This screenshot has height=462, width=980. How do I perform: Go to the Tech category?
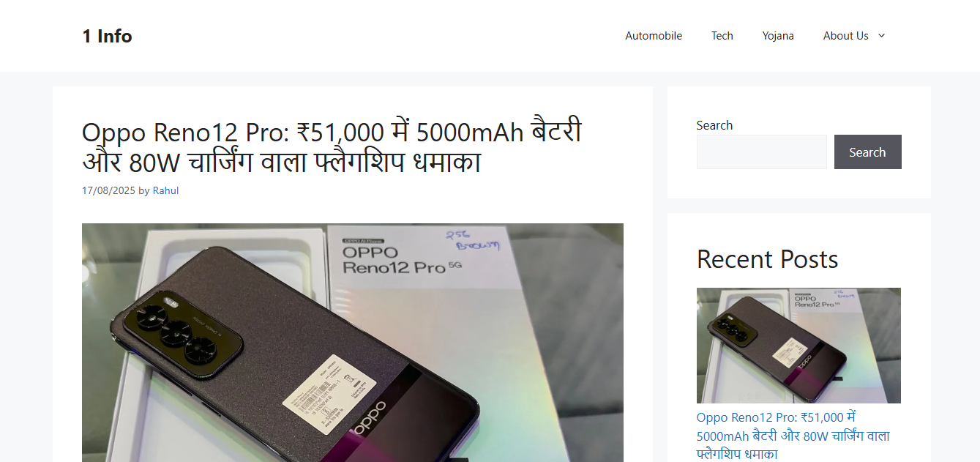[722, 36]
